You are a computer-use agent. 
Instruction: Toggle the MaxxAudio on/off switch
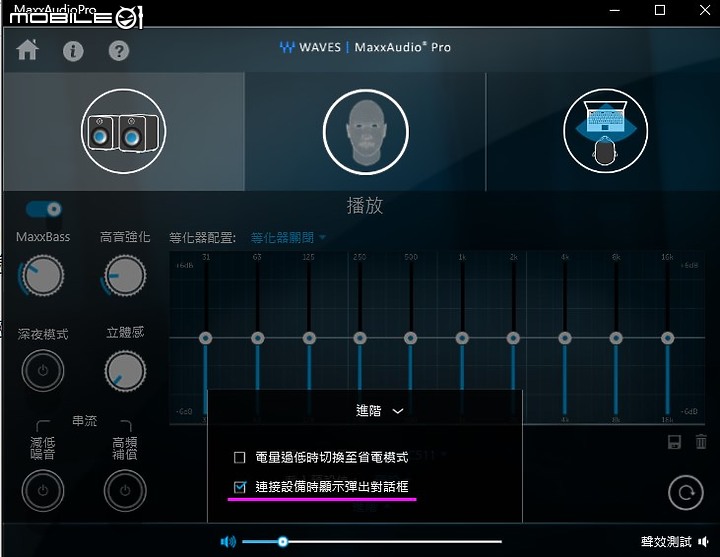(44, 209)
